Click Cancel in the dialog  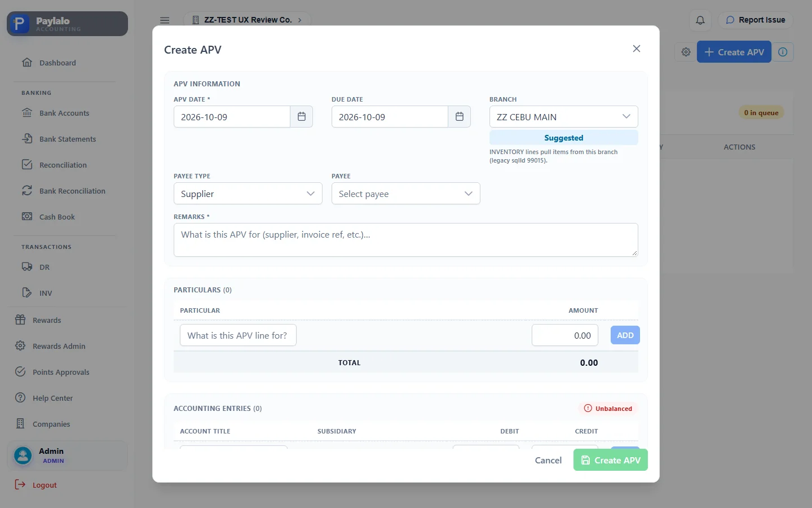coord(548,460)
